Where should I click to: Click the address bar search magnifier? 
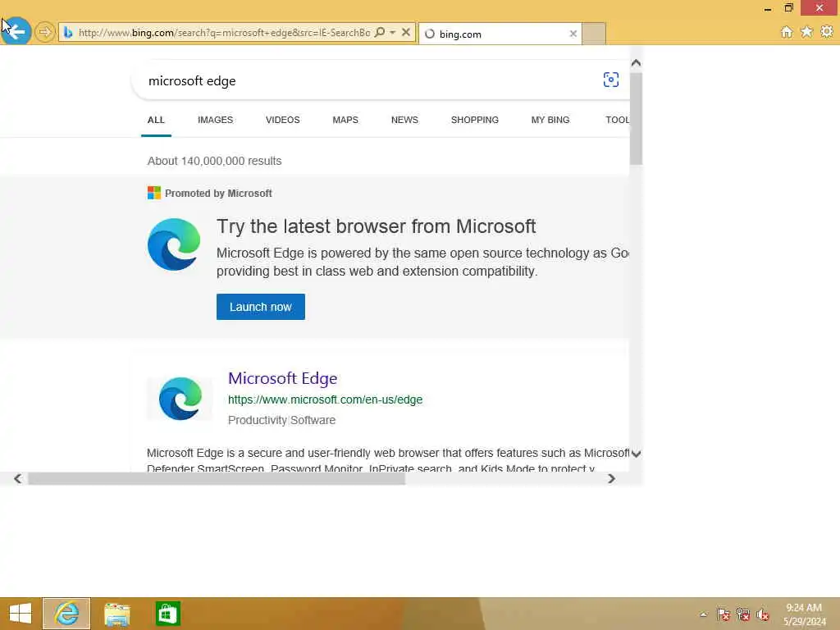tap(380, 32)
